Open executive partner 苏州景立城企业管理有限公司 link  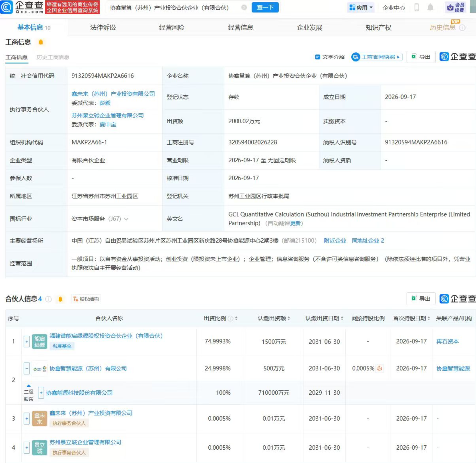coord(108,116)
